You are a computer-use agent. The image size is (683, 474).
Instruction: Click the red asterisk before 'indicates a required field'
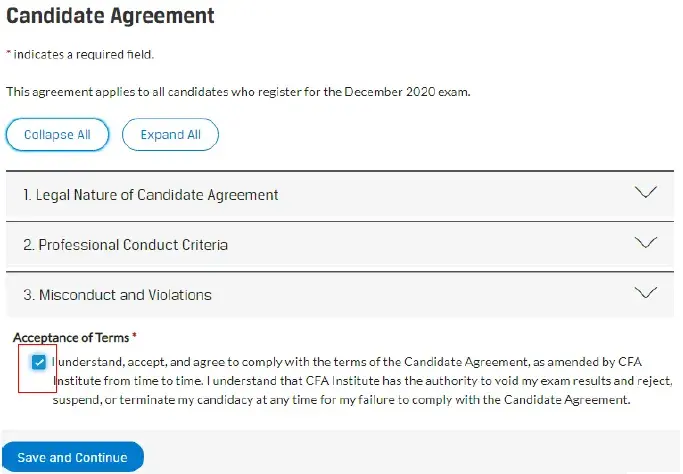pyautogui.click(x=8, y=53)
